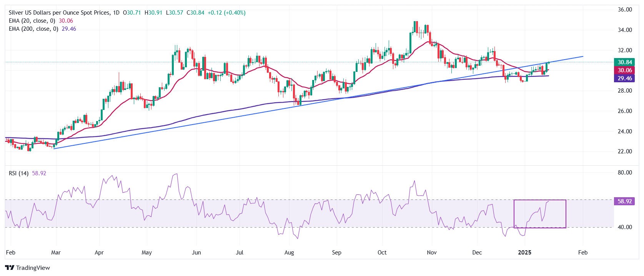Click the 58.92 RSI value tag

click(624, 201)
